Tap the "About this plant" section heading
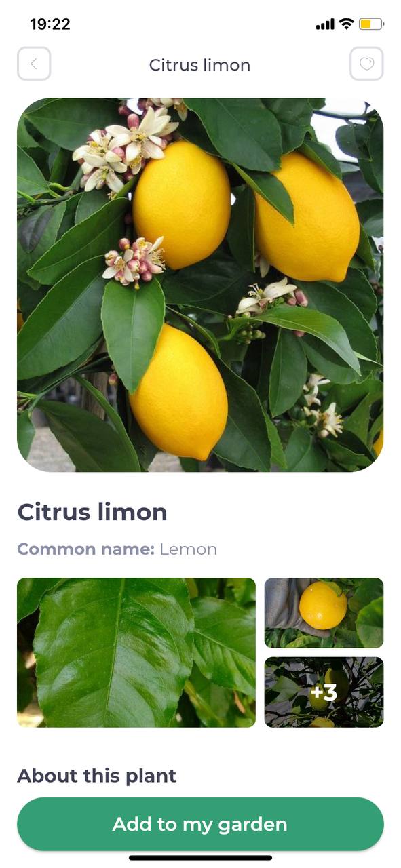Image resolution: width=401 pixels, height=868 pixels. click(x=96, y=776)
